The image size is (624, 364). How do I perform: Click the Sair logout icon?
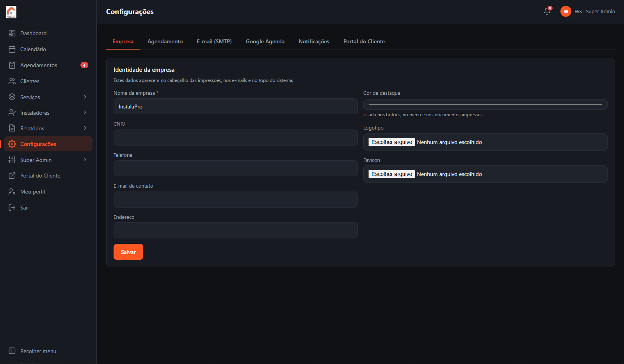point(12,208)
